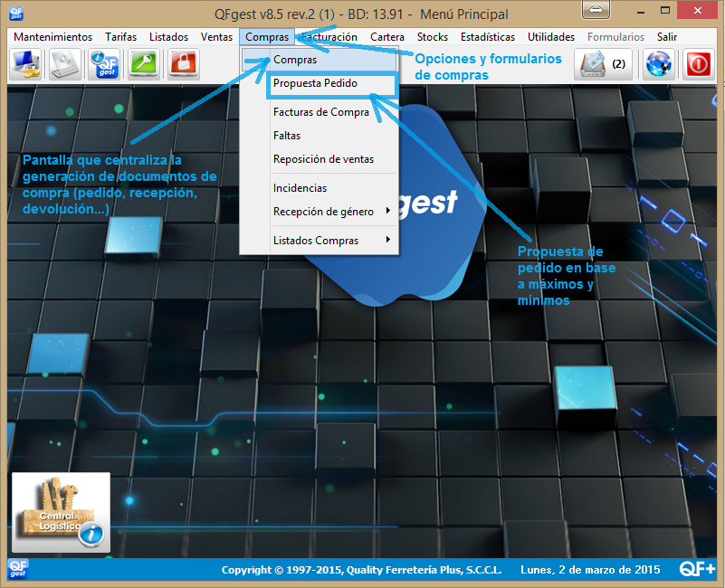This screenshot has height=588, width=725.
Task: Select Salir in the menu bar
Action: [667, 37]
